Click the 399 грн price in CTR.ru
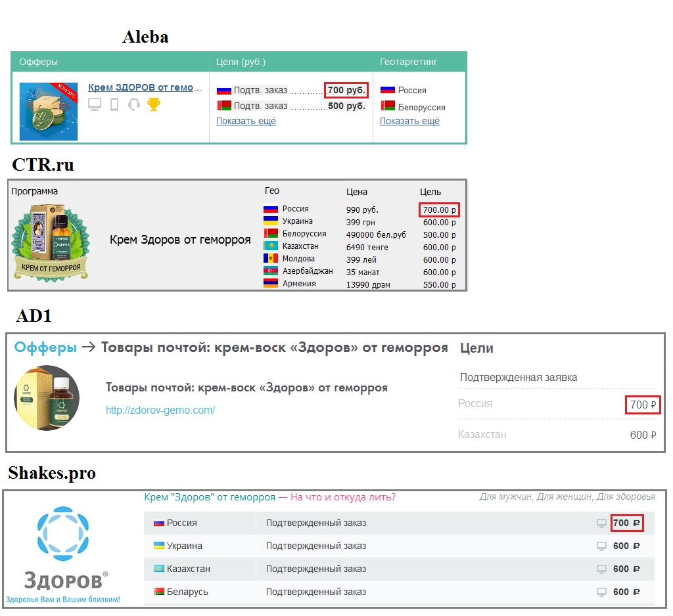Viewport: 673px width, 616px height. (361, 223)
